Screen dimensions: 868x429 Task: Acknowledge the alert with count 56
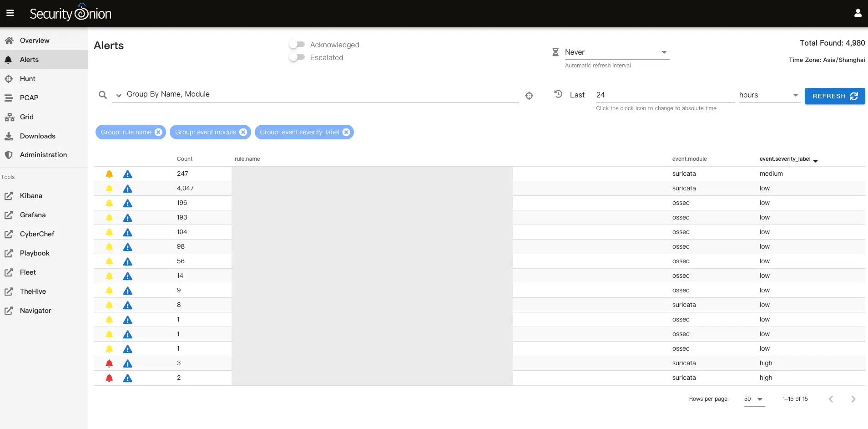(109, 261)
